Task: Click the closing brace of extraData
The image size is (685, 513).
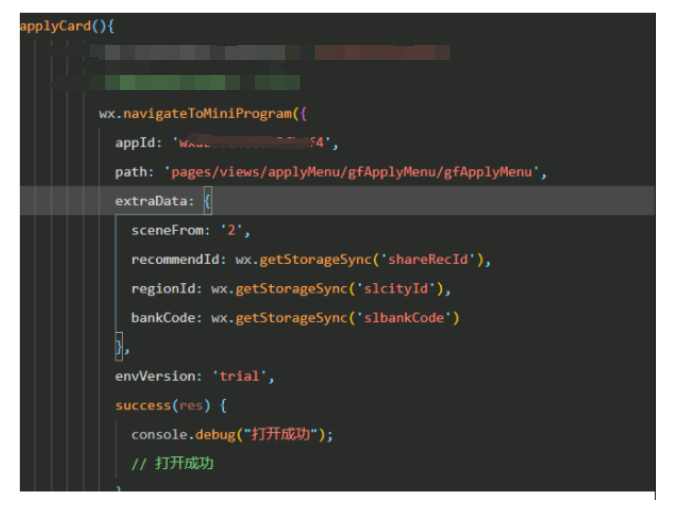Action: tap(119, 347)
